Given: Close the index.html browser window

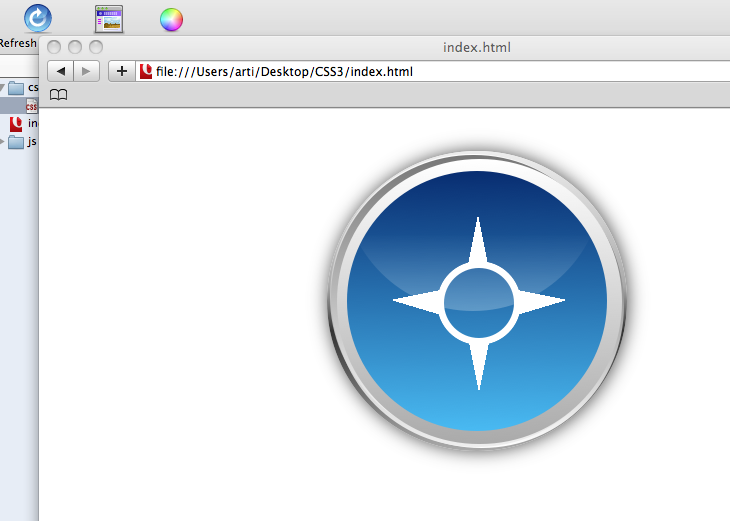Looking at the screenshot, I should [54, 47].
